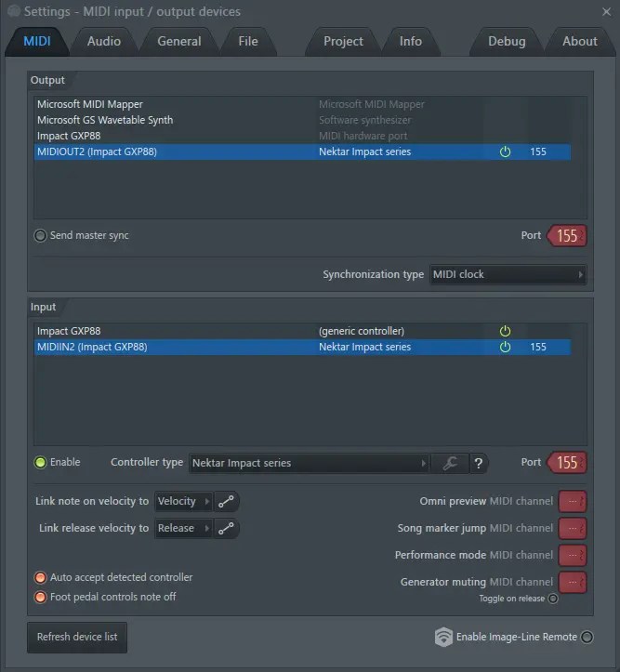Open the Link release velocity Release dropdown
This screenshot has width=620, height=672.
183,528
